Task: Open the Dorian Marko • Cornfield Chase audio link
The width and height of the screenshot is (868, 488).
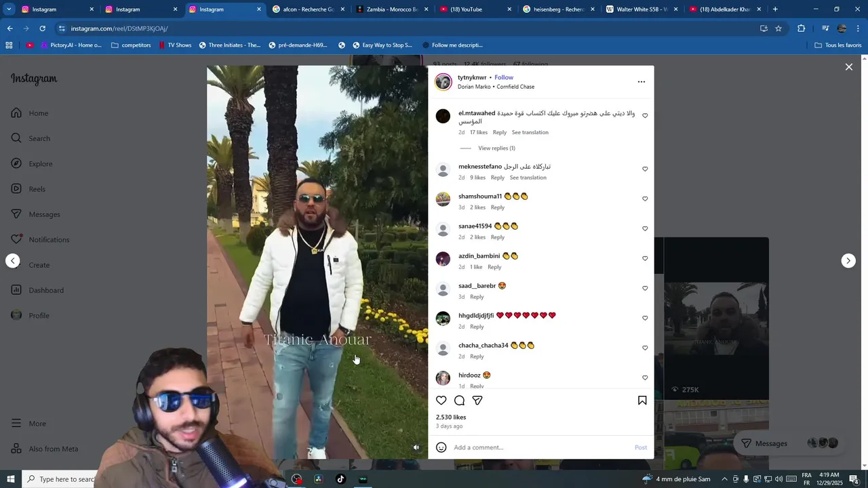Action: click(x=496, y=87)
